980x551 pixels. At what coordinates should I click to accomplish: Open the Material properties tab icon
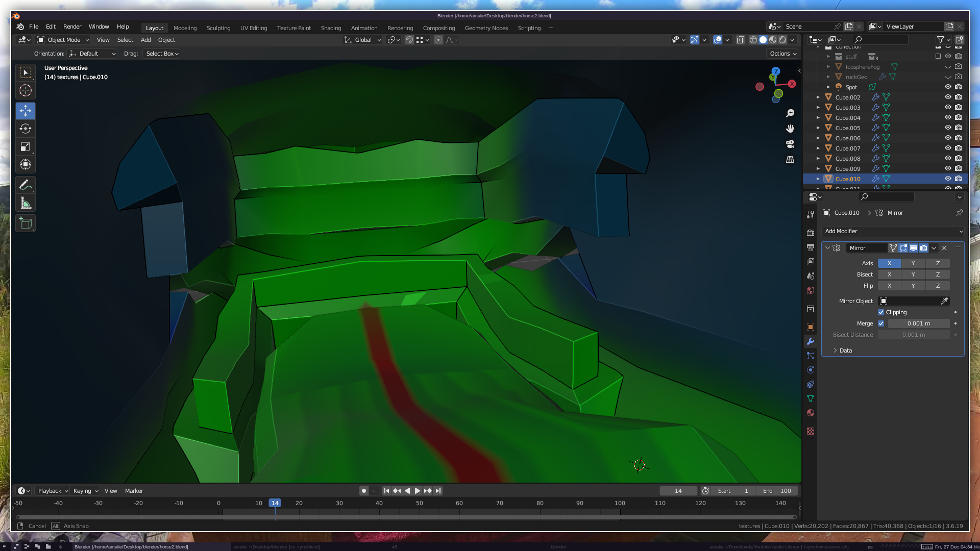pyautogui.click(x=811, y=413)
